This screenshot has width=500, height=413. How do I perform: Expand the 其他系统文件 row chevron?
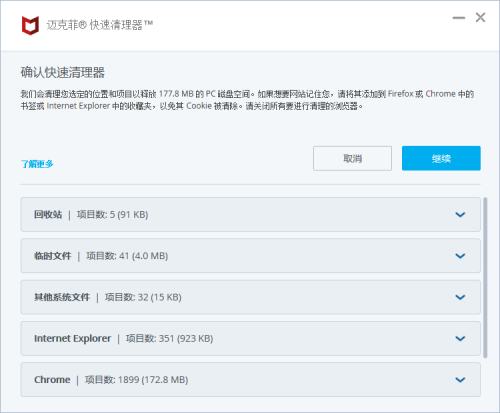[x=460, y=297]
